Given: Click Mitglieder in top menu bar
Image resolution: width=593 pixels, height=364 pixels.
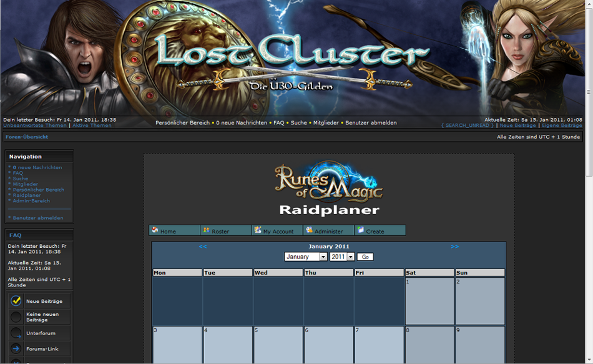Looking at the screenshot, I should [326, 122].
